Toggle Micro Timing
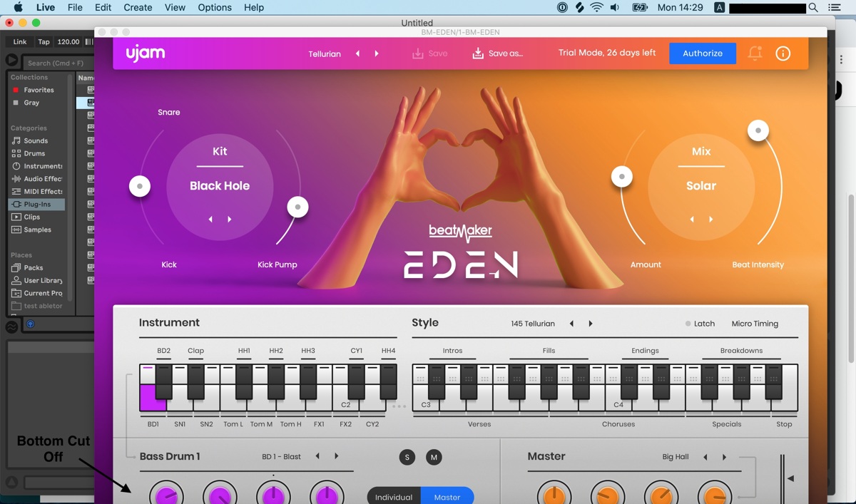This screenshot has height=504, width=856. click(x=755, y=324)
